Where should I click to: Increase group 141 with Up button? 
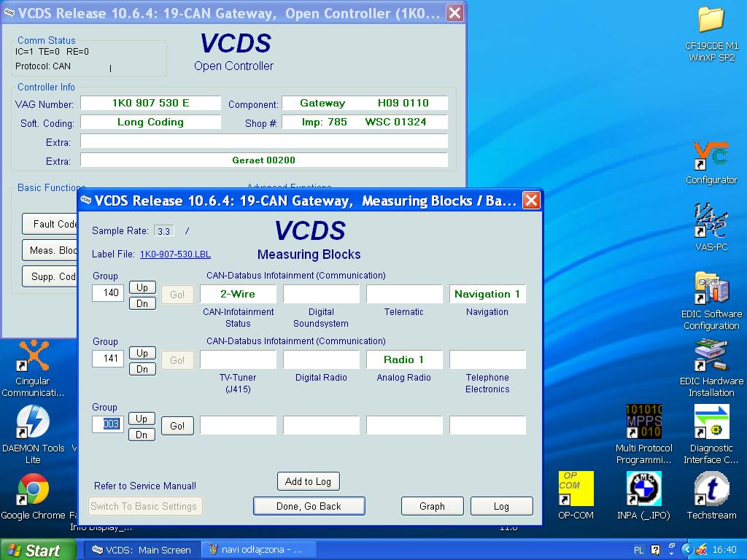142,353
